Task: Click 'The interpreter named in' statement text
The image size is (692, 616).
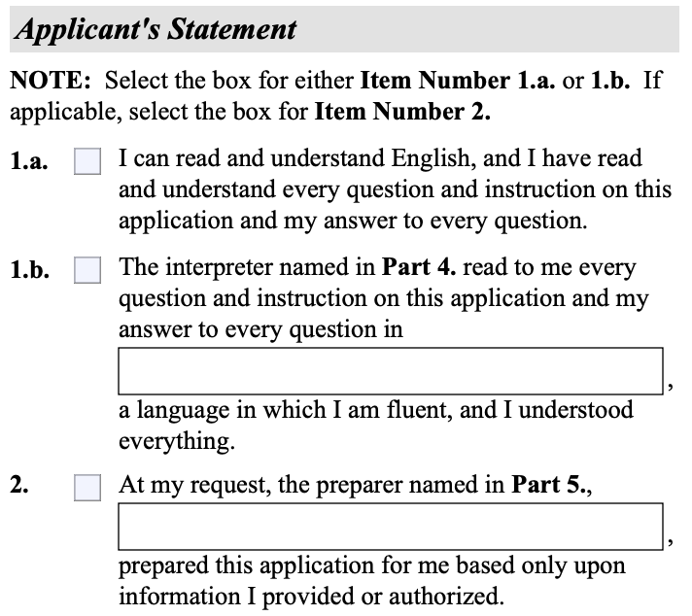Action: pos(248,268)
